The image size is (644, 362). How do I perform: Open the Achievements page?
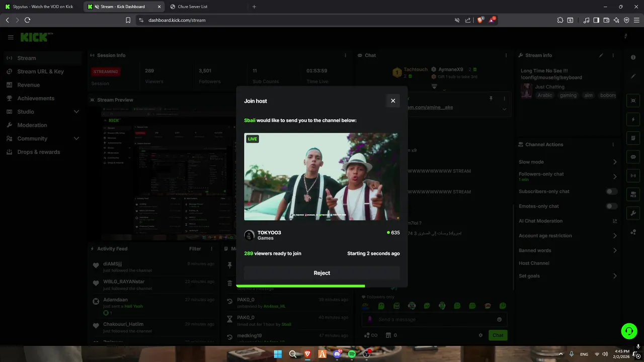pos(42,99)
